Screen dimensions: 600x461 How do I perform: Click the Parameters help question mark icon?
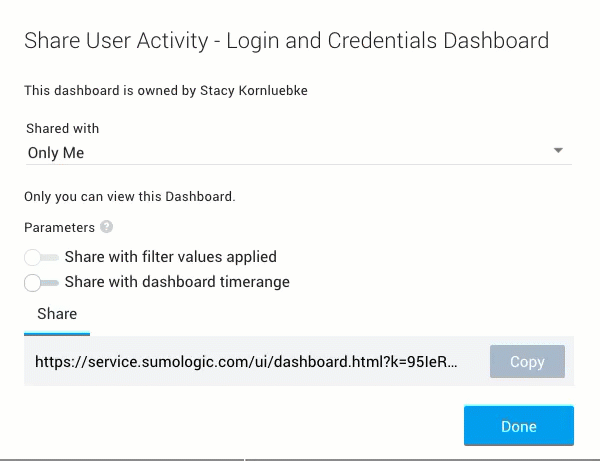coord(107,227)
